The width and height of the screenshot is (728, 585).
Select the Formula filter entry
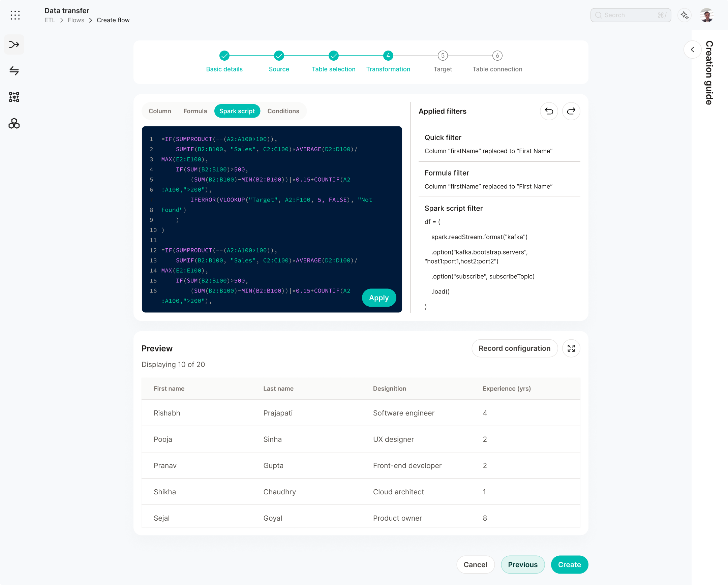(x=499, y=180)
